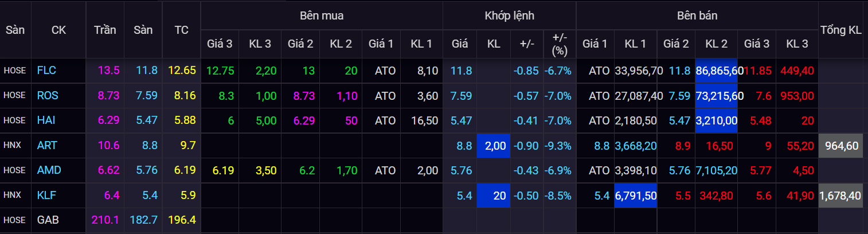Image resolution: width=868 pixels, height=234 pixels.
Task: Click the TC column header
Action: pos(181,30)
